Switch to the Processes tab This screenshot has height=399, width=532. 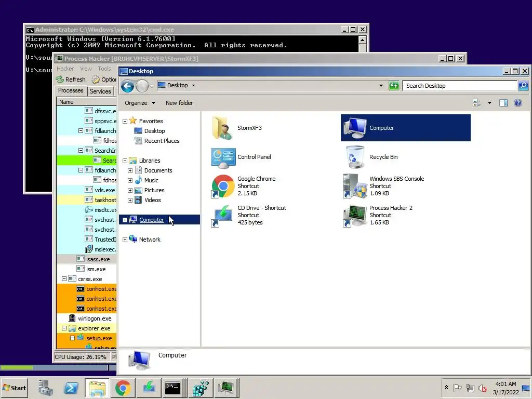pos(71,90)
